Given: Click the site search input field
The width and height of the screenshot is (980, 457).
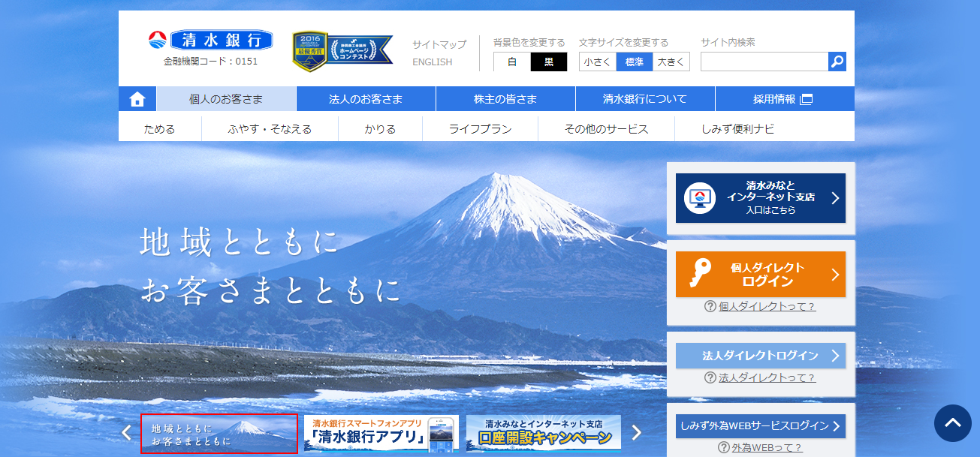Looking at the screenshot, I should pos(764,62).
